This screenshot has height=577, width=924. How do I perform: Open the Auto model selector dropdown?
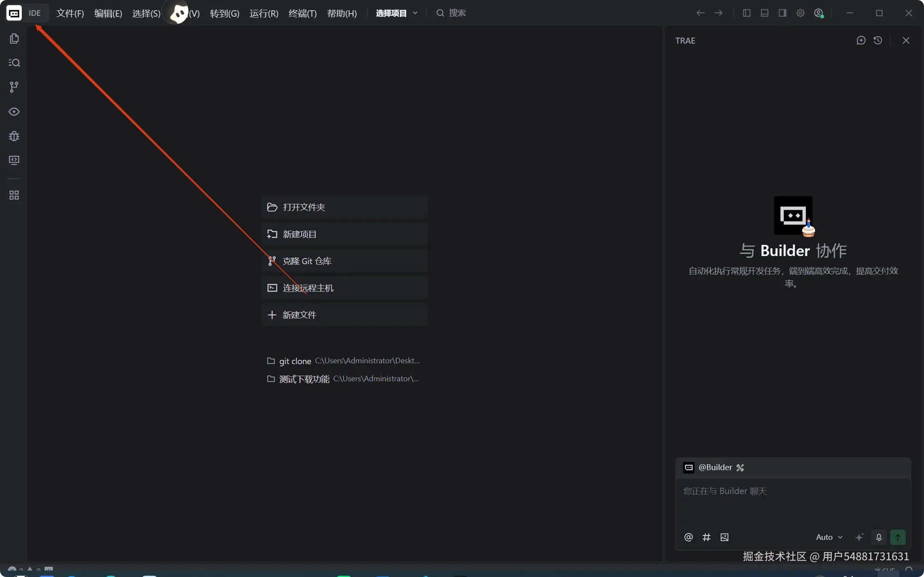[x=829, y=537]
